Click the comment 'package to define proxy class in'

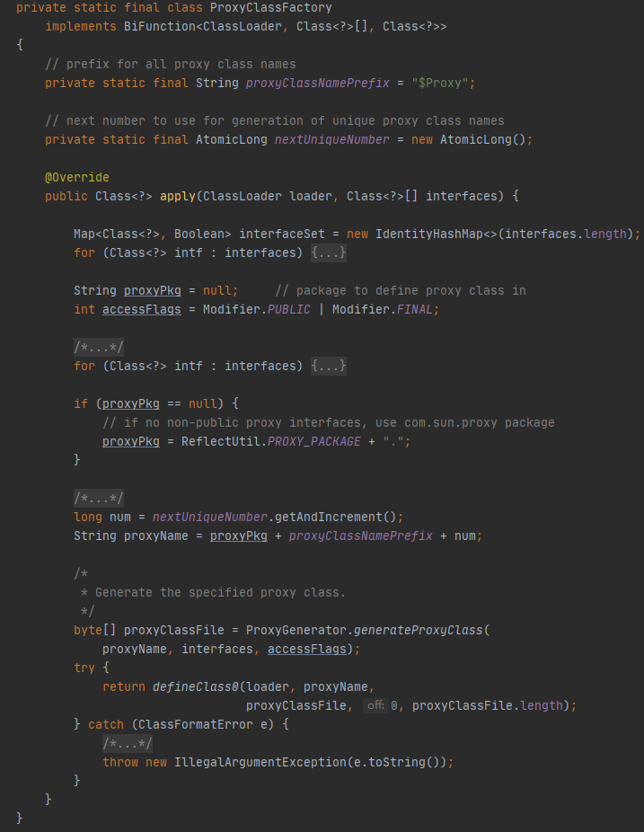coord(401,291)
